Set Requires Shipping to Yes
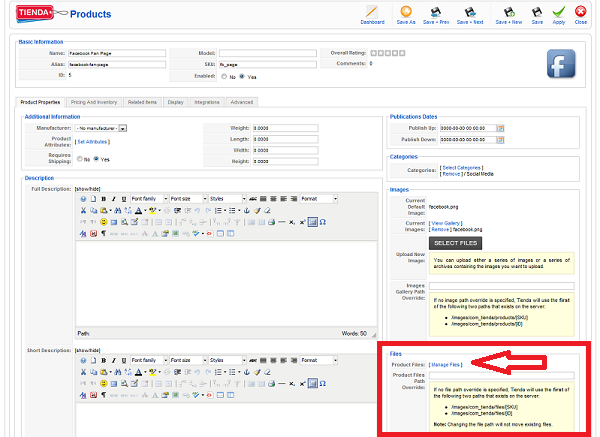Screen dimensions: 600x437 click(x=96, y=159)
